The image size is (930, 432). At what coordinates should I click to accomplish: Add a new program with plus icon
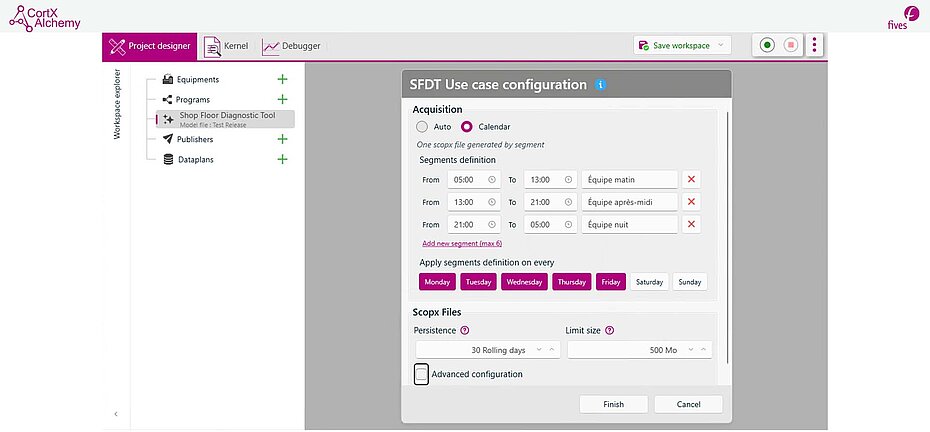tap(282, 99)
